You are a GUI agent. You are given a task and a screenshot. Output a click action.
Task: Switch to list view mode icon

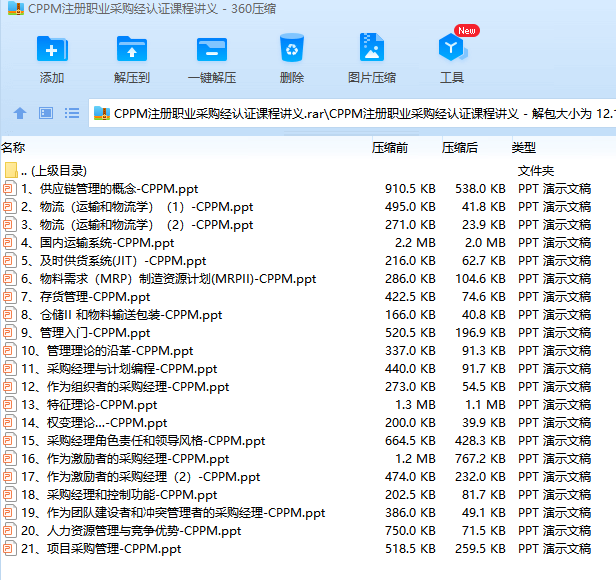point(71,113)
